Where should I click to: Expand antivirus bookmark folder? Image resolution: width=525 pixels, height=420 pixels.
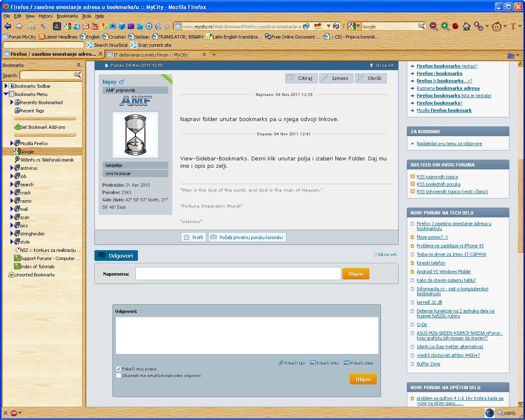[12, 168]
